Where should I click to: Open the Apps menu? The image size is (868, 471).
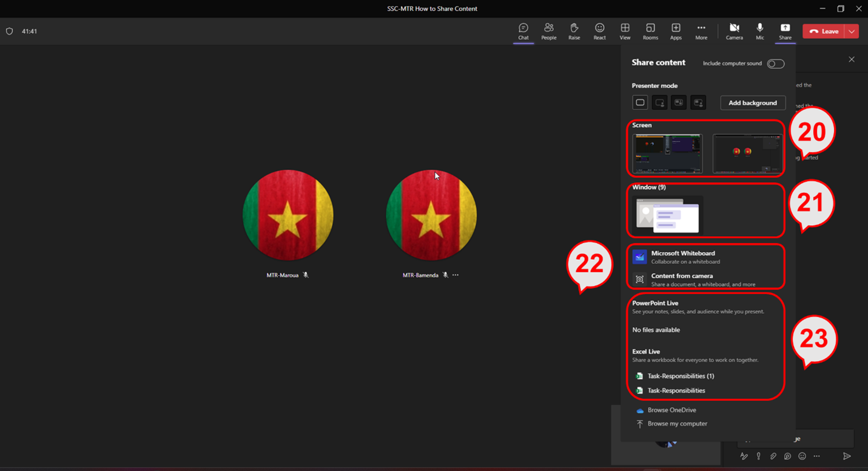[x=676, y=31]
